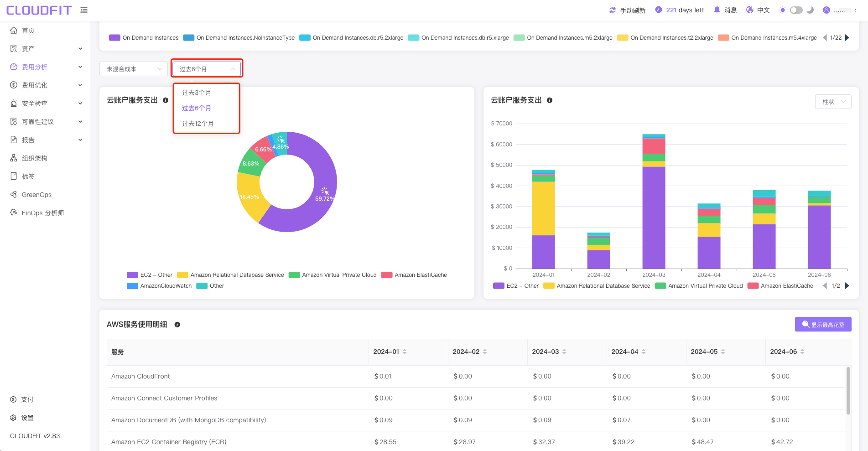Image resolution: width=868 pixels, height=451 pixels.
Task: Open the 未混合成本 cost type dropdown
Action: pyautogui.click(x=133, y=69)
